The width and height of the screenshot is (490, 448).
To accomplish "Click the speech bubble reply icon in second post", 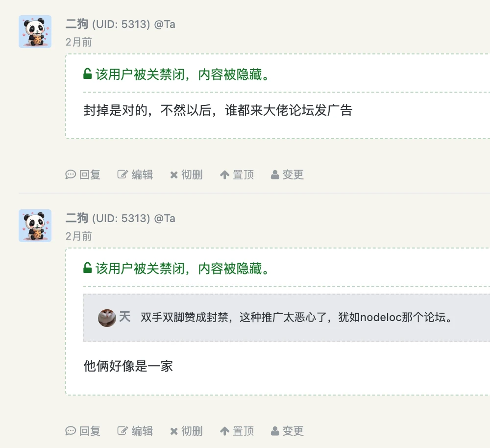I will (71, 431).
